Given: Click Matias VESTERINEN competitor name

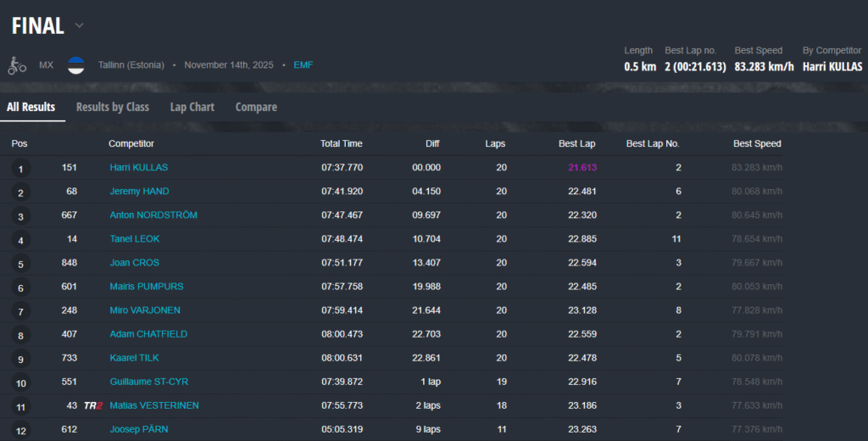Looking at the screenshot, I should tap(154, 405).
